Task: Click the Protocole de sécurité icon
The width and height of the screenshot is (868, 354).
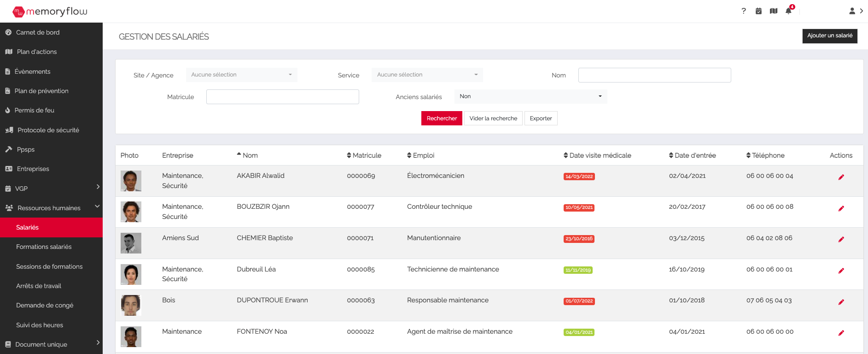Action: tap(9, 130)
